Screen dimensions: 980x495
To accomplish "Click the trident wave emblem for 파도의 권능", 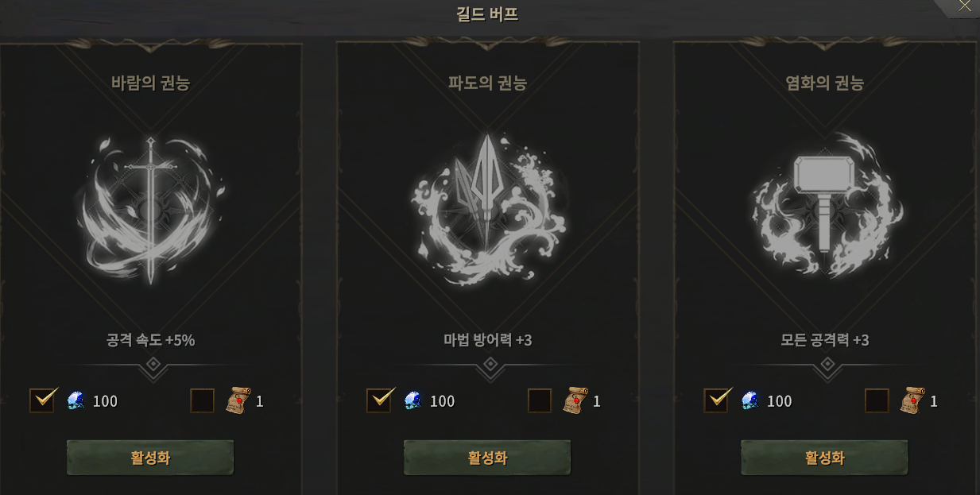I will pyautogui.click(x=488, y=209).
